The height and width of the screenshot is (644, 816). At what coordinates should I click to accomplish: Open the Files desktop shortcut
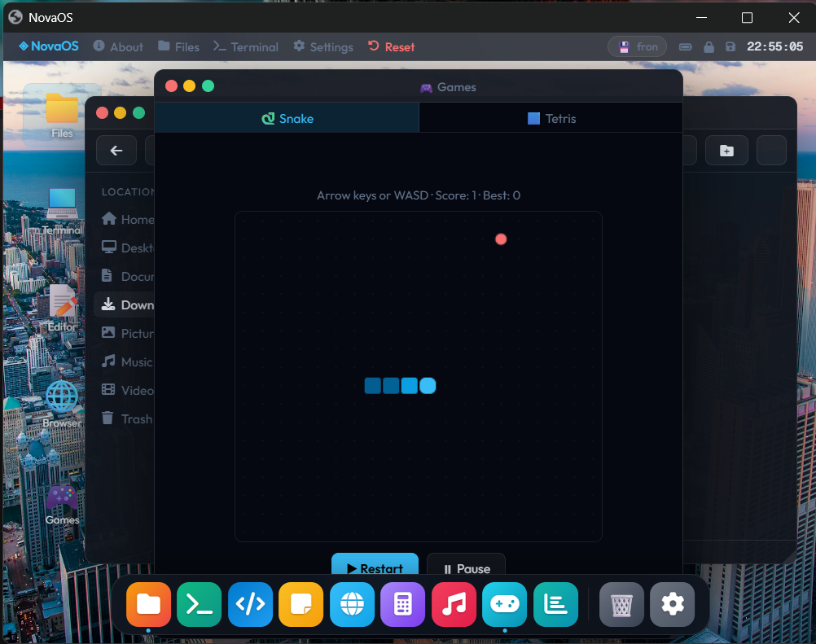[x=62, y=116]
